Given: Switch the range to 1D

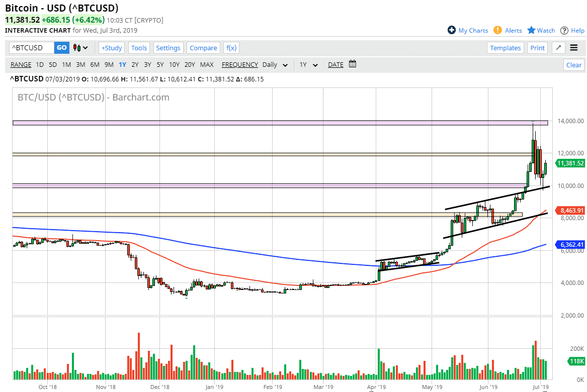Looking at the screenshot, I should coord(39,64).
